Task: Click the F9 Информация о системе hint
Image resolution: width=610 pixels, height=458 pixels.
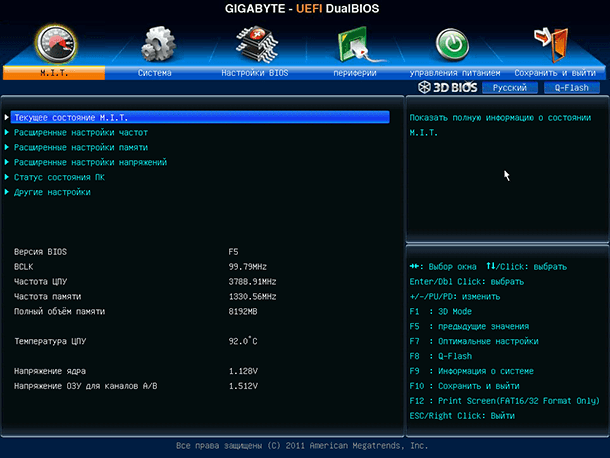Action: pos(472,371)
